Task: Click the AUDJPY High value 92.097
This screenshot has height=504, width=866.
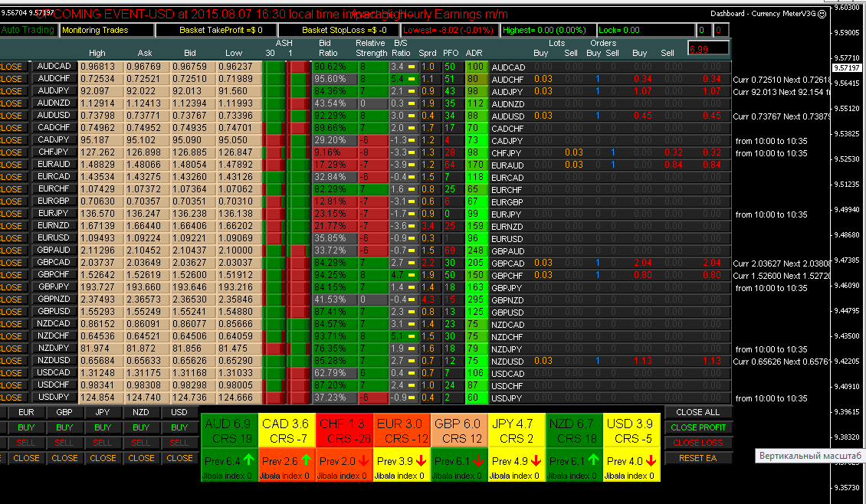Action: (x=95, y=90)
